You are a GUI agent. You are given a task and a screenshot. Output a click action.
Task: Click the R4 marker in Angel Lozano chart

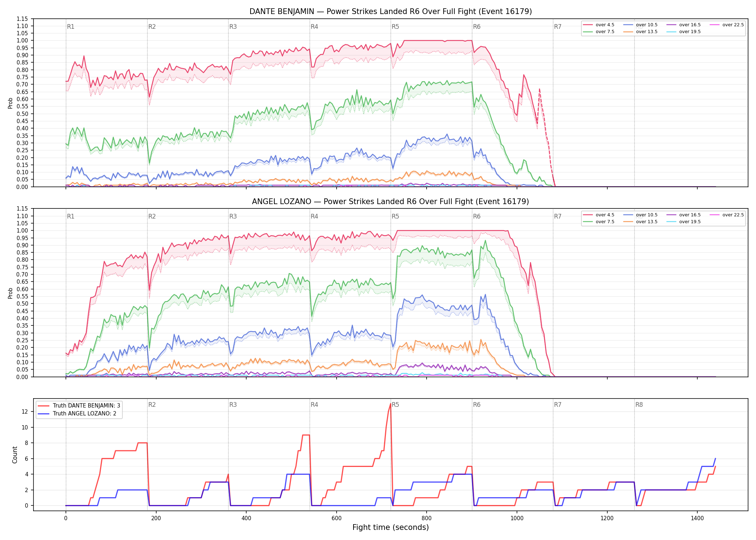[314, 216]
